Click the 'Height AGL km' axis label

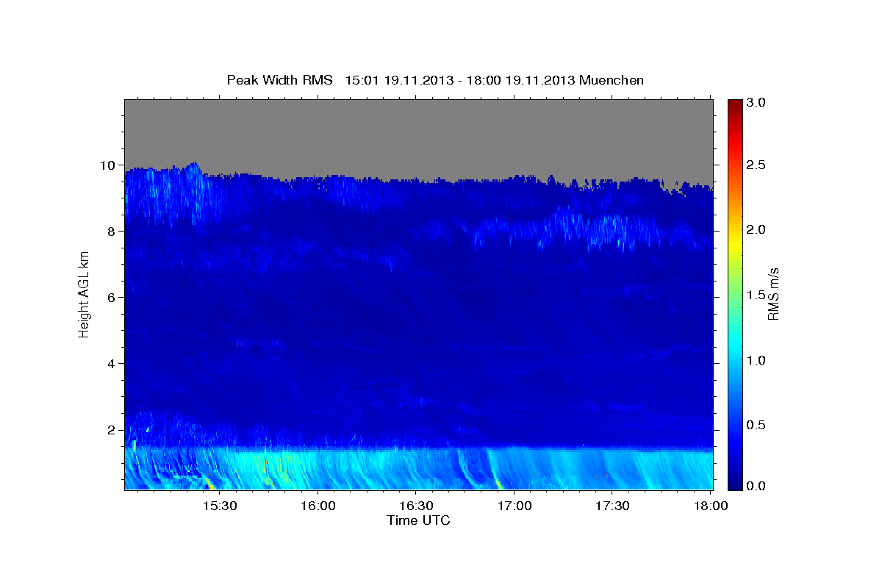pyautogui.click(x=84, y=295)
